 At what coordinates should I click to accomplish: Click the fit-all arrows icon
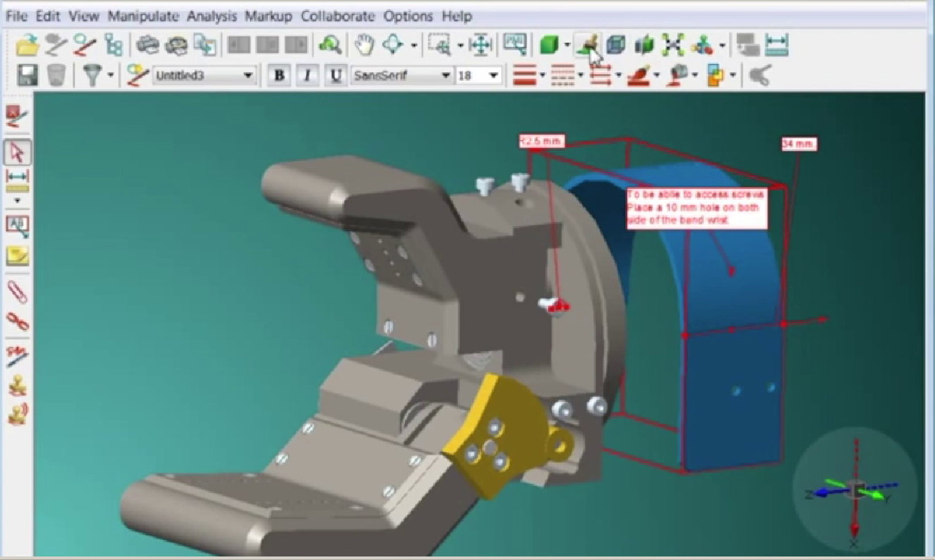[x=480, y=46]
